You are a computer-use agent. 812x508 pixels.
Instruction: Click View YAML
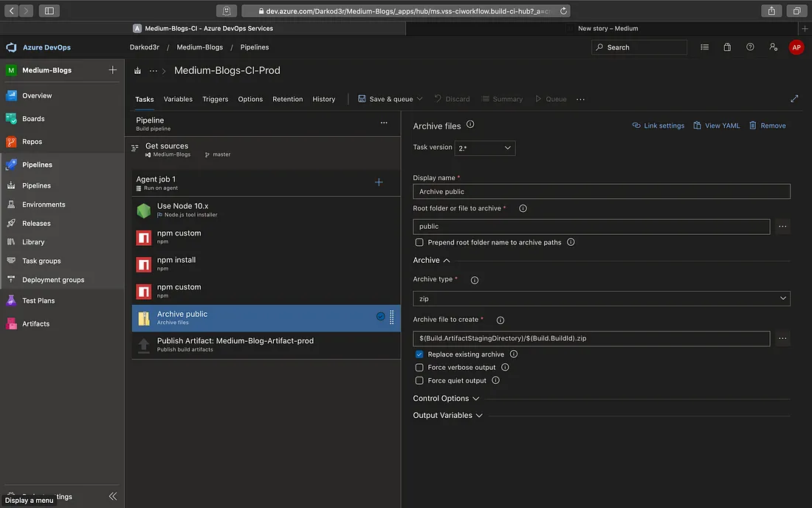(x=717, y=126)
